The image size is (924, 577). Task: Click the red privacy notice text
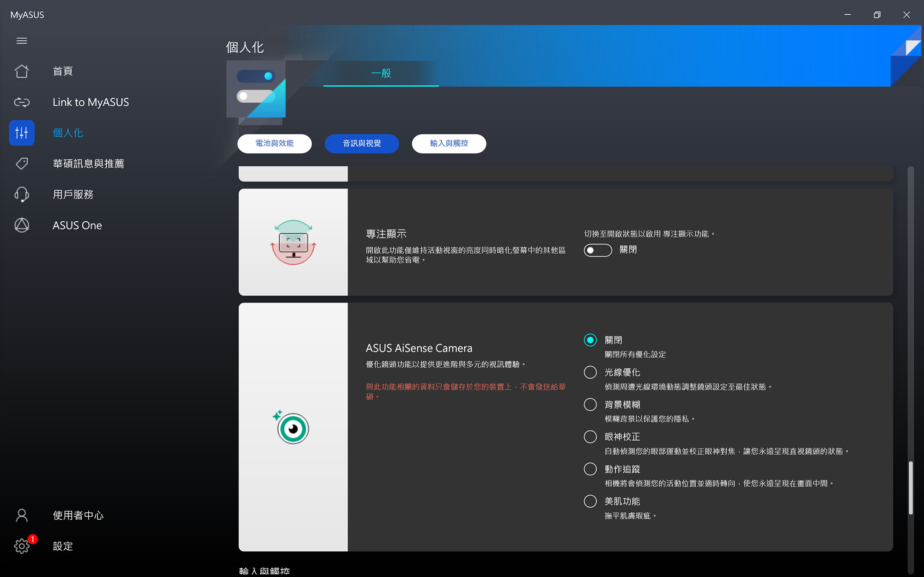click(x=466, y=391)
